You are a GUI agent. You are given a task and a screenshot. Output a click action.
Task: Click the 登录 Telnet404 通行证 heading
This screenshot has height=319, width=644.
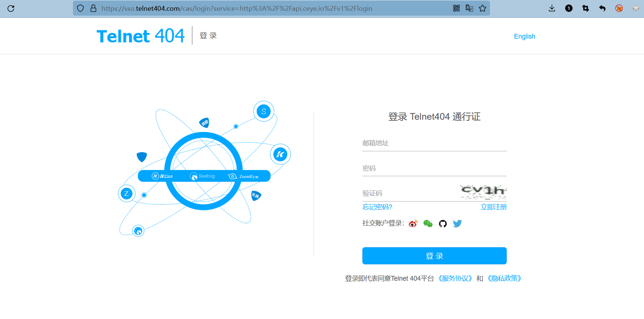(x=435, y=117)
